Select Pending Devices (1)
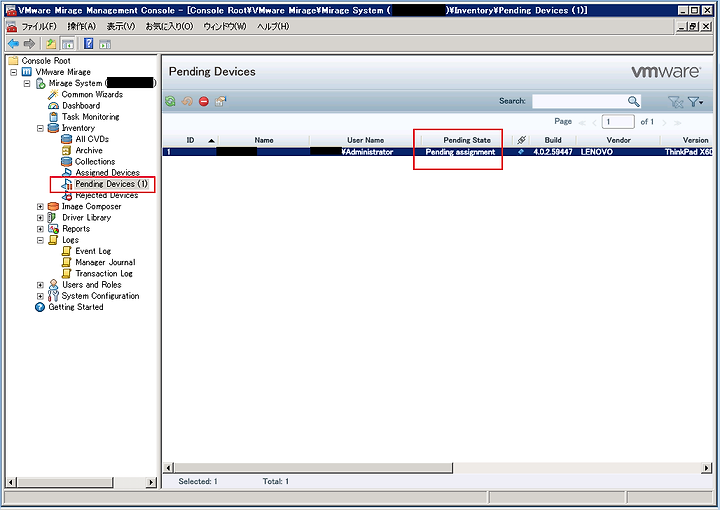The height and width of the screenshot is (510, 720). [x=112, y=184]
